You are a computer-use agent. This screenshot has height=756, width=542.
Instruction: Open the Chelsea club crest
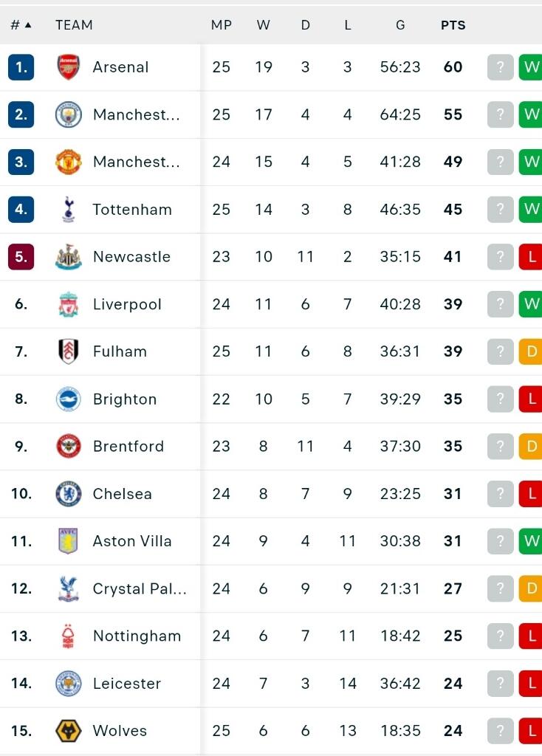click(69, 494)
